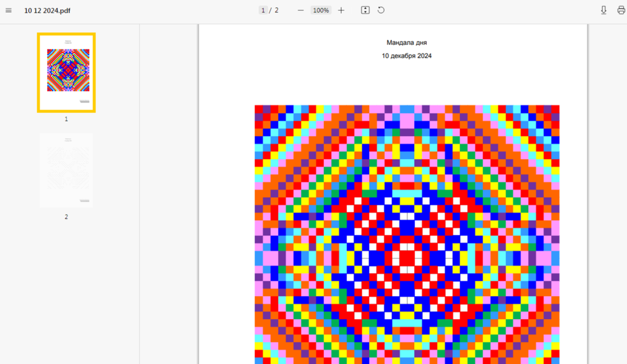Click the file name 10 12 2024.pdf

[47, 10]
